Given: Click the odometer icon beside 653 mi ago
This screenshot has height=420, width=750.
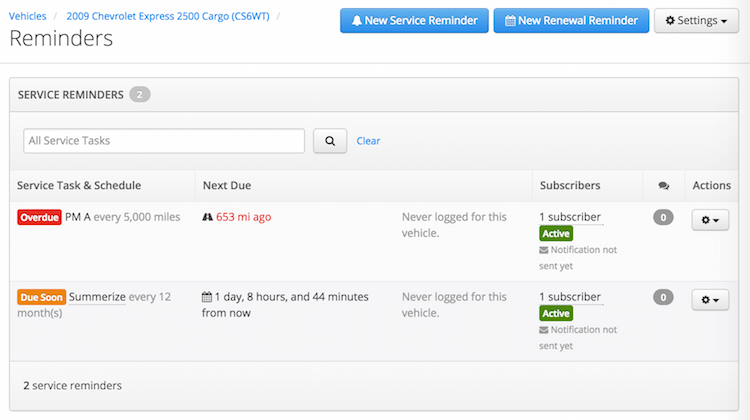Looking at the screenshot, I should [207, 217].
